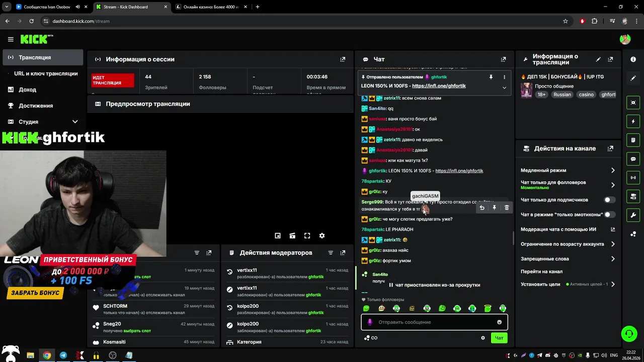Viewport: 644px width, 362px height.
Task: Pop out the channel actions panel
Action: 610,149
